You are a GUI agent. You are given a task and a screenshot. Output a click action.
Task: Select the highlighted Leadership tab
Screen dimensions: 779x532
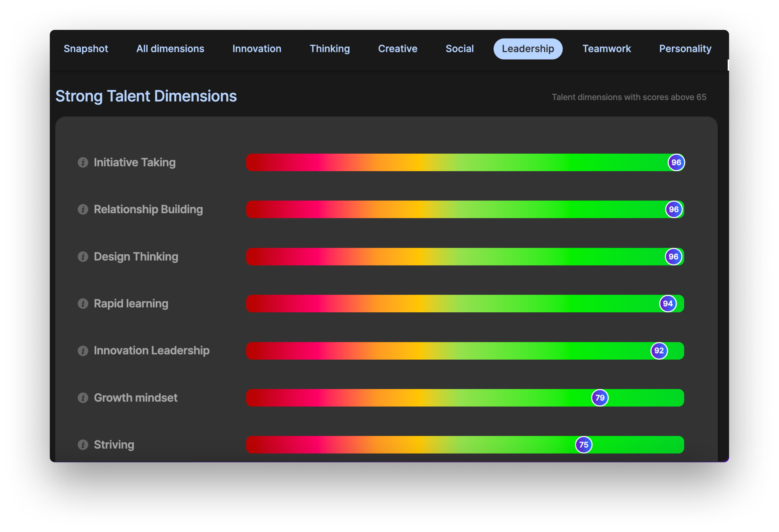click(x=528, y=49)
